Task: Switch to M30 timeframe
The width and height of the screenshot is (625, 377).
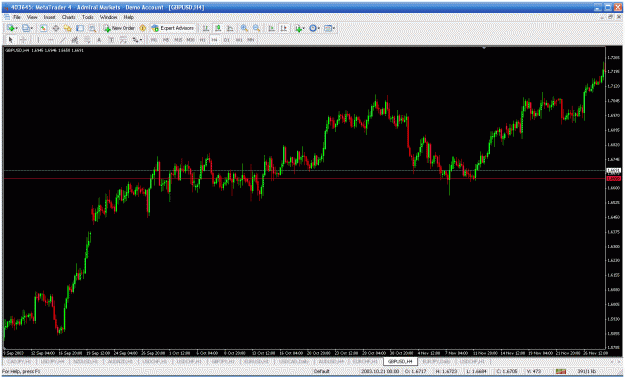Action: click(x=191, y=40)
